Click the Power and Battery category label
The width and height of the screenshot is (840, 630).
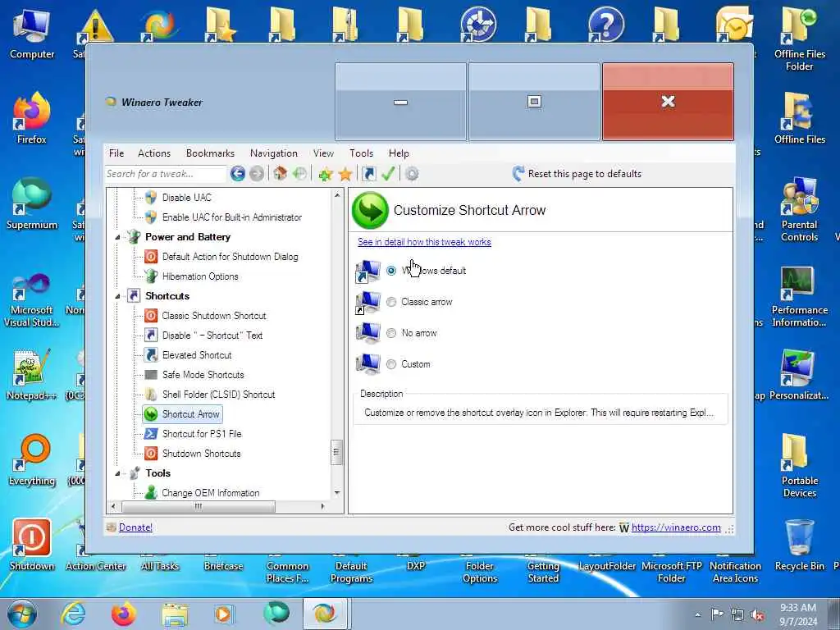point(188,237)
